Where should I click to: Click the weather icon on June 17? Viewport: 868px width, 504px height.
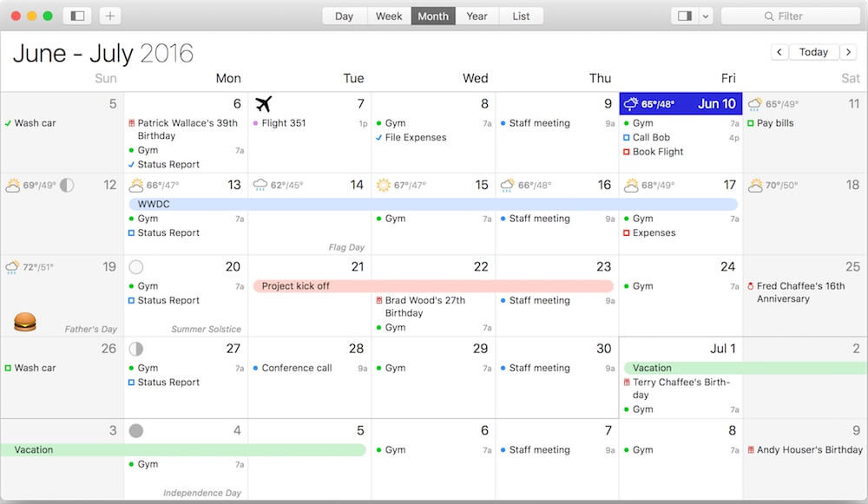(630, 186)
